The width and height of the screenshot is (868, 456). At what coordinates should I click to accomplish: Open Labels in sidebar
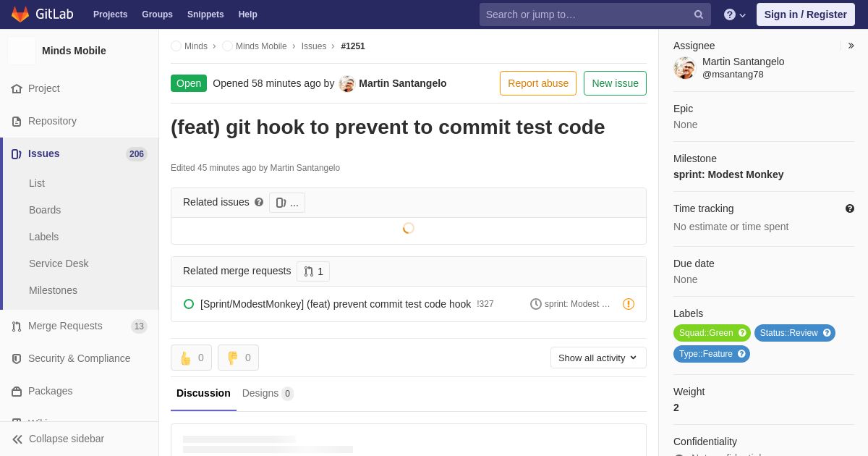click(43, 237)
